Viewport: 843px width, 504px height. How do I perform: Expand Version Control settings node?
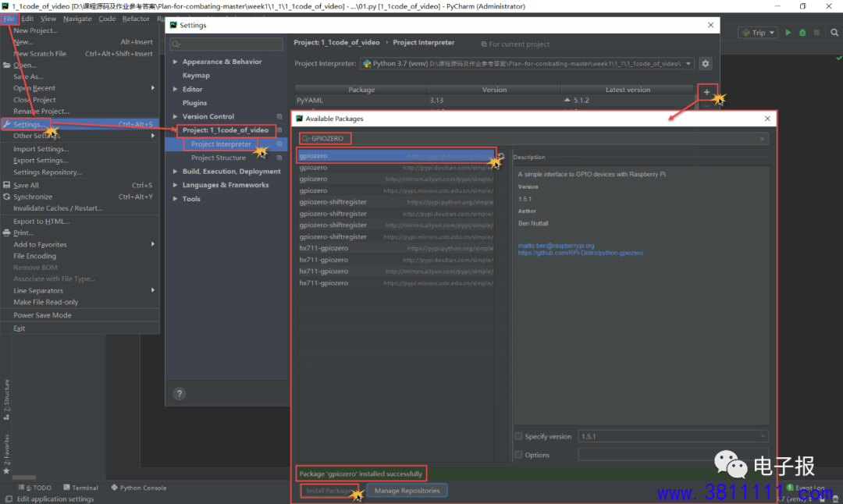176,116
